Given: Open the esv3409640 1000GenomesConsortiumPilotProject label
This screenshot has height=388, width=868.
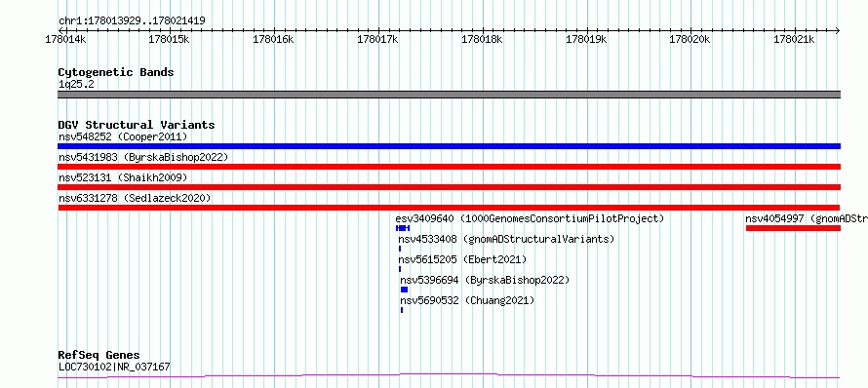Looking at the screenshot, I should coord(530,218).
